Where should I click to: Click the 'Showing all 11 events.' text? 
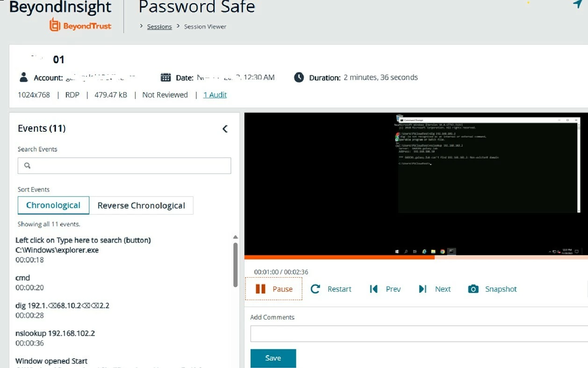click(49, 224)
